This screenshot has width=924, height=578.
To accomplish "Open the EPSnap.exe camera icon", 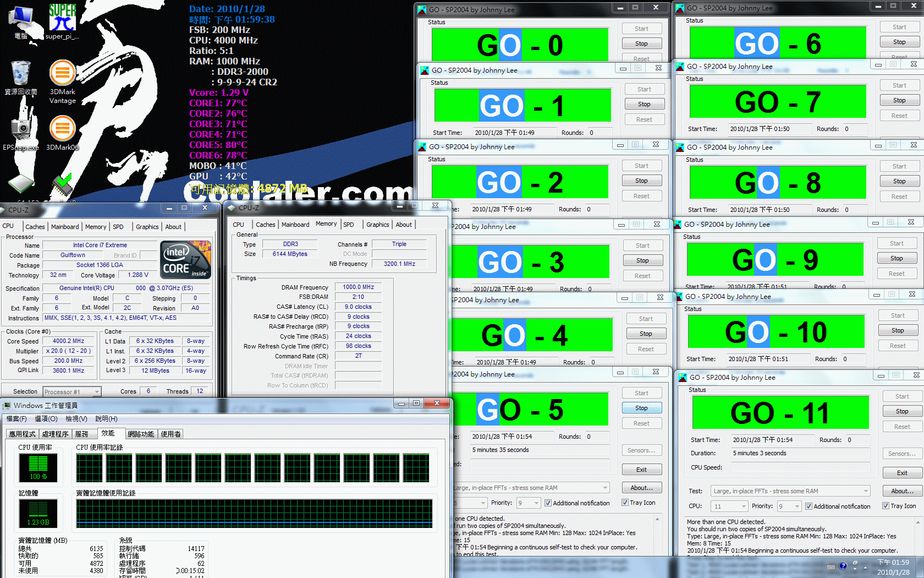I will tap(21, 134).
